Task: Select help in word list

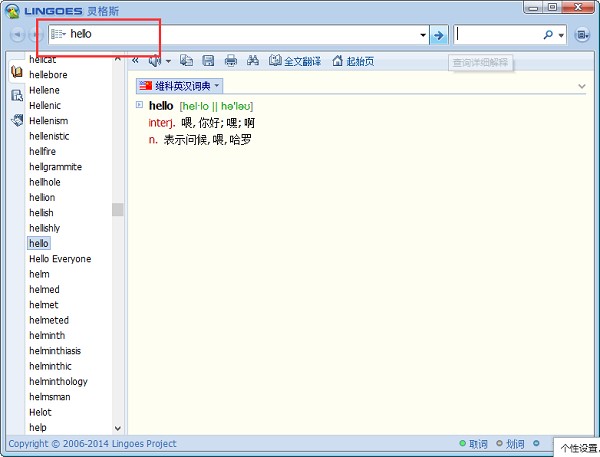Action: tap(38, 428)
